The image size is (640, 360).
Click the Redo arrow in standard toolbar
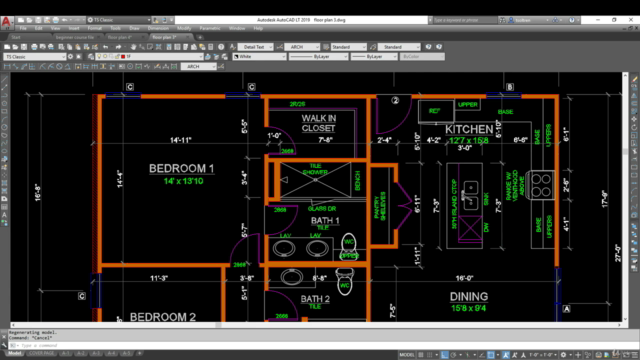click(118, 47)
